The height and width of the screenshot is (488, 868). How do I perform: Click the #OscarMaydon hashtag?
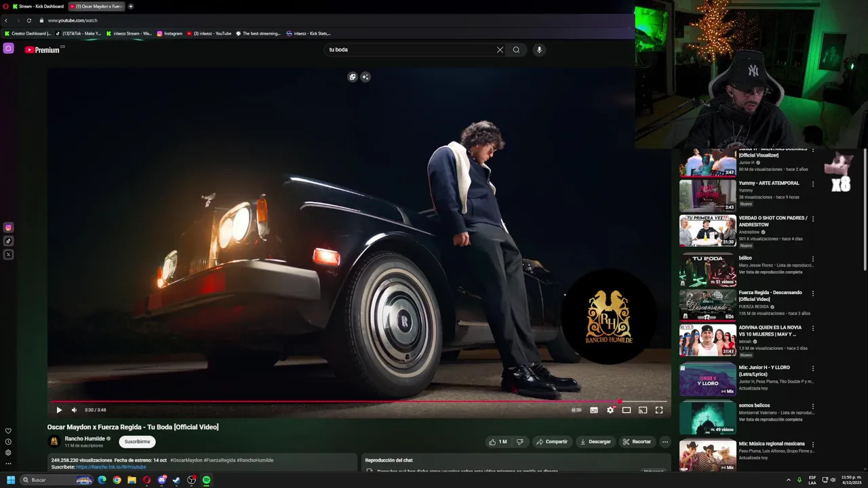(x=186, y=460)
